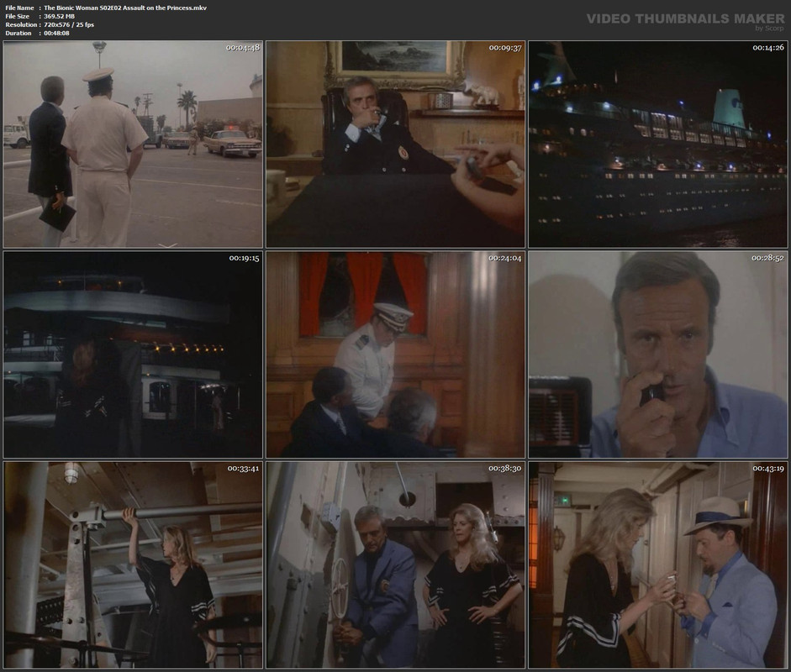The width and height of the screenshot is (791, 672).
Task: Open the thumbnail stamped 00:19:15
Action: coord(133,354)
